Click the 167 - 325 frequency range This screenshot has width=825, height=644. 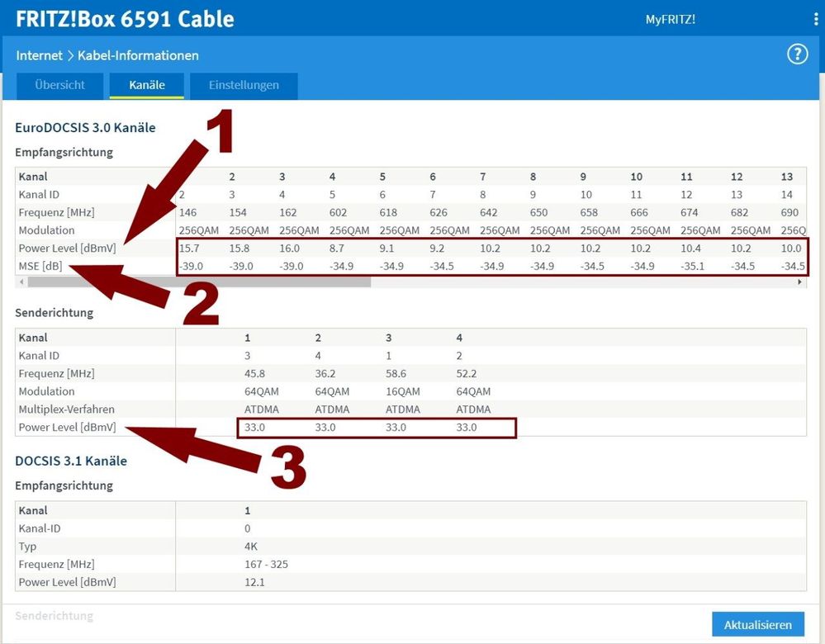266,564
